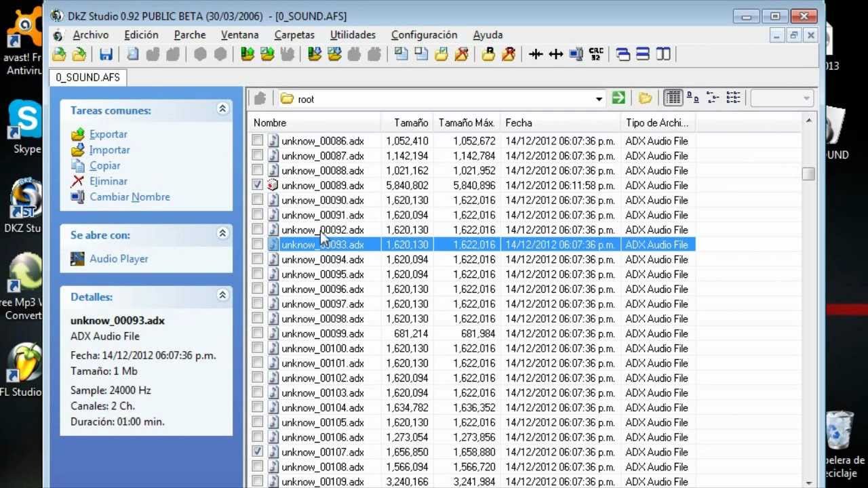Image resolution: width=868 pixels, height=488 pixels.
Task: Click the file list vertical scrollbar thumb
Action: coord(808,174)
